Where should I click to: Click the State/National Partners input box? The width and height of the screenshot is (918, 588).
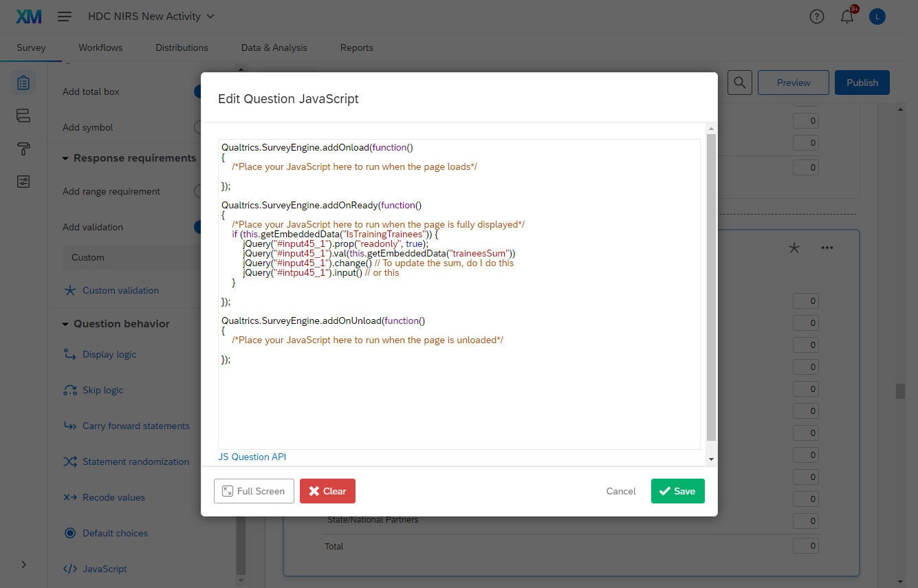(805, 521)
